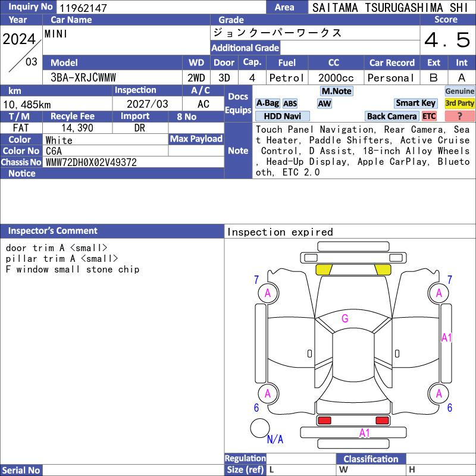Click the year value 2024

(x=19, y=39)
